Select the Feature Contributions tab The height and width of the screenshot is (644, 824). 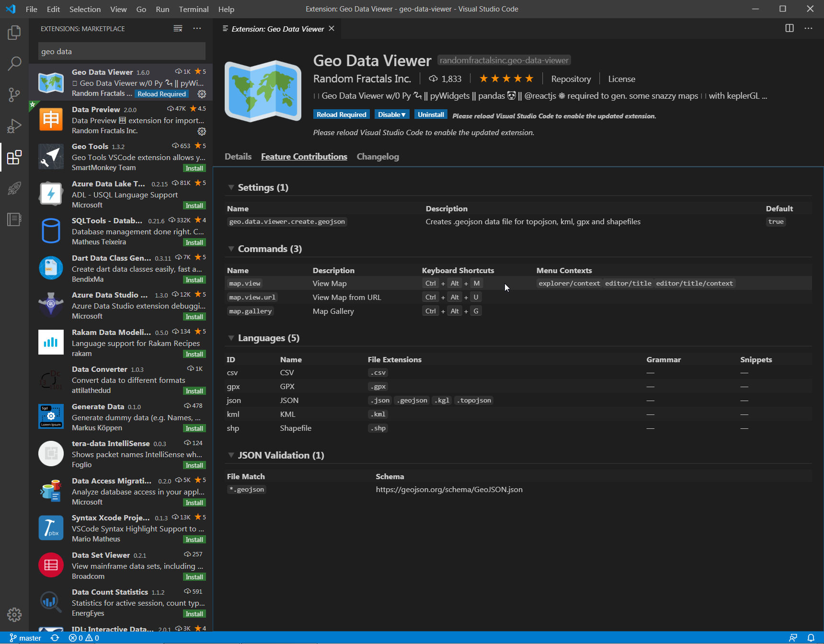pyautogui.click(x=304, y=157)
